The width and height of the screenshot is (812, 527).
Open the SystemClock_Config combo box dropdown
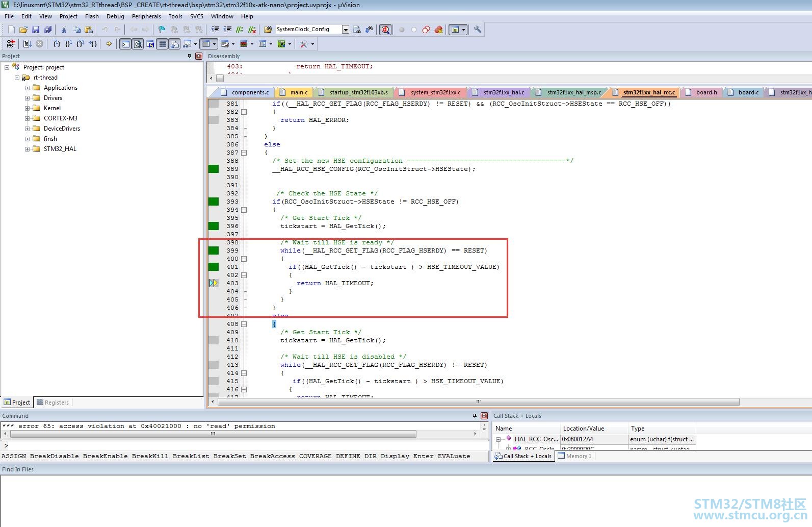coord(346,30)
